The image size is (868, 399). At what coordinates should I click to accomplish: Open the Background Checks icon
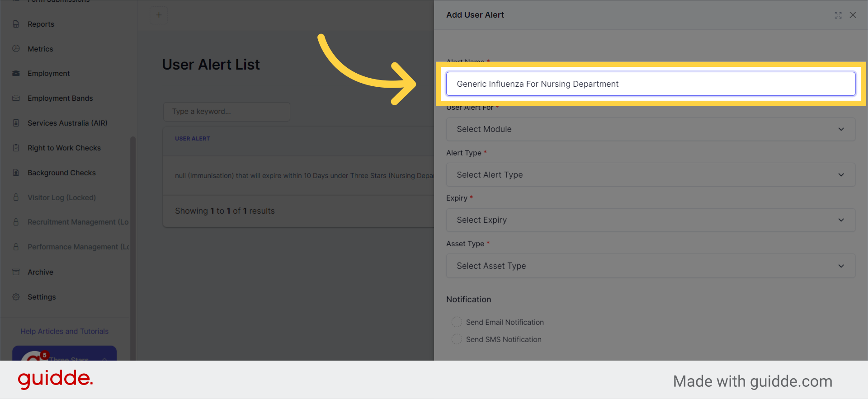(16, 173)
